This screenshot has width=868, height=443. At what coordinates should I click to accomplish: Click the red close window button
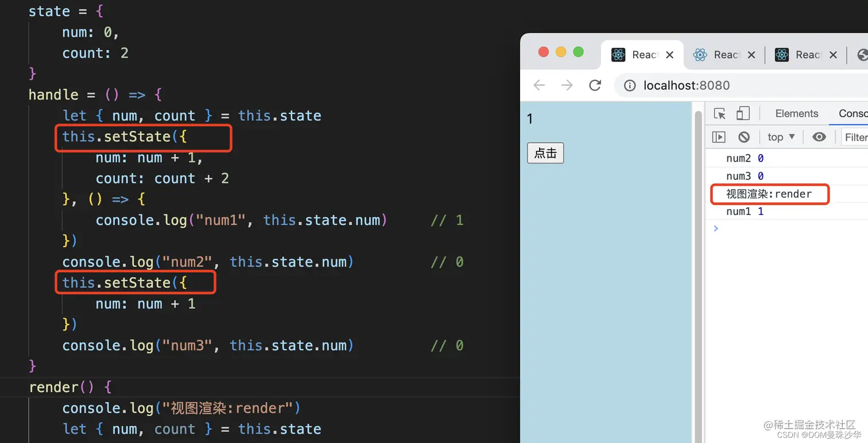tap(543, 52)
